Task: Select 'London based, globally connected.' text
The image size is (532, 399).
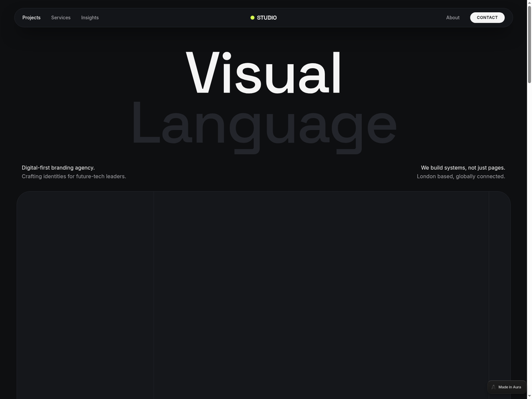Action: (461, 176)
